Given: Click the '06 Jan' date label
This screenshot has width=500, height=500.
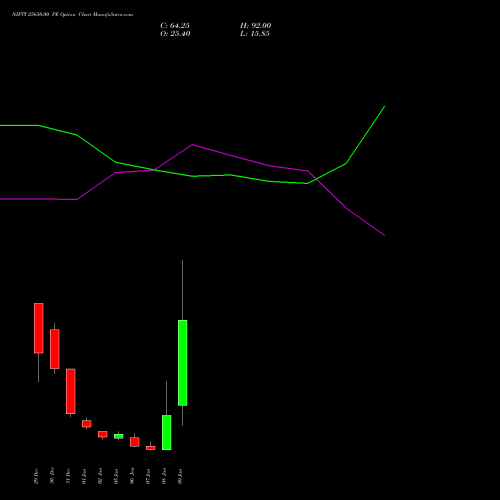Looking at the screenshot, I should tap(132, 476).
